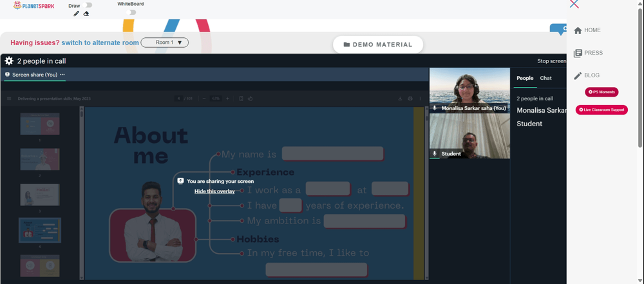The image size is (644, 284).
Task: Switch to the Chat tab
Action: [546, 78]
